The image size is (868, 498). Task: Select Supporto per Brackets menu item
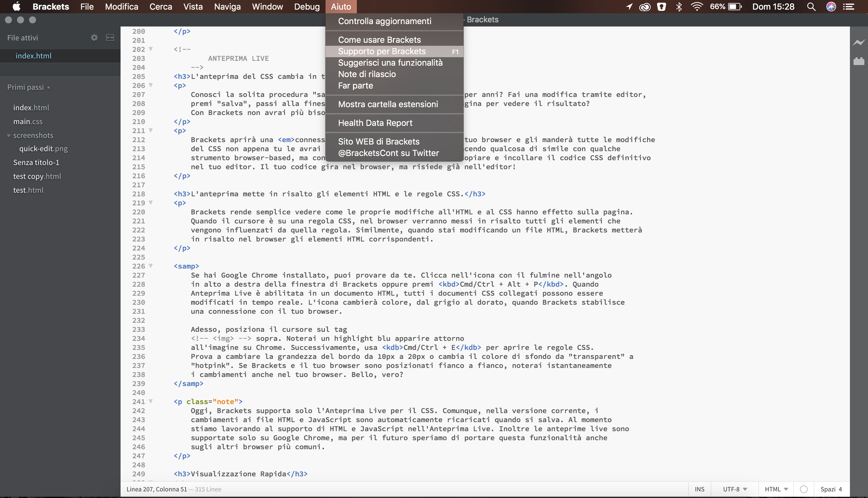[382, 51]
